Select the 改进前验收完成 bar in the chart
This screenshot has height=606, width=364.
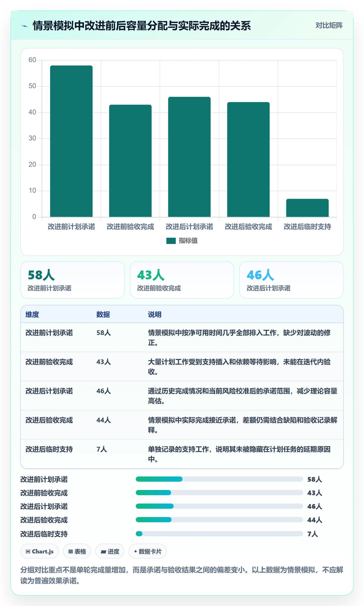click(x=130, y=161)
